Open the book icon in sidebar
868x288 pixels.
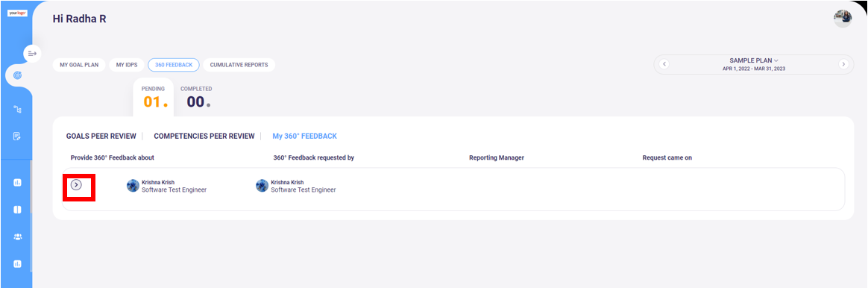pos(17,210)
